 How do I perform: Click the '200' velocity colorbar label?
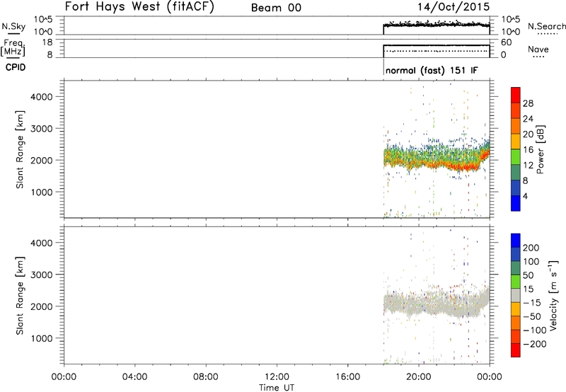click(x=531, y=248)
